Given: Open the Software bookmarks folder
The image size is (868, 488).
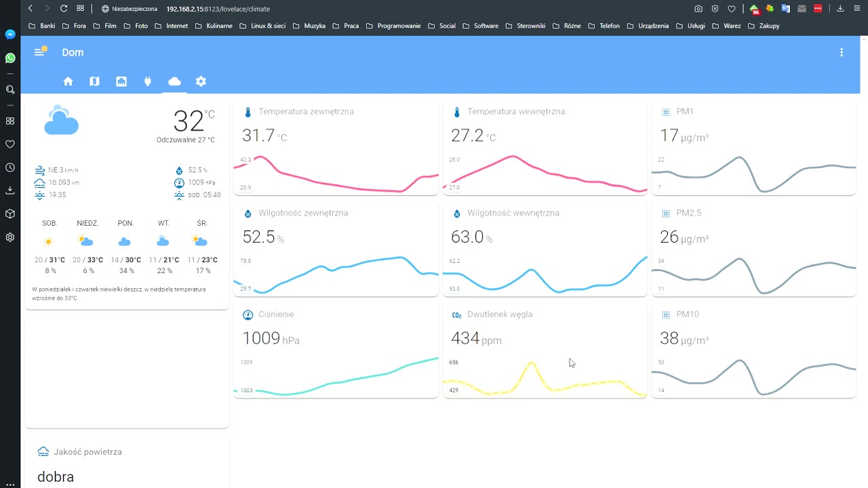Looking at the screenshot, I should tap(480, 26).
